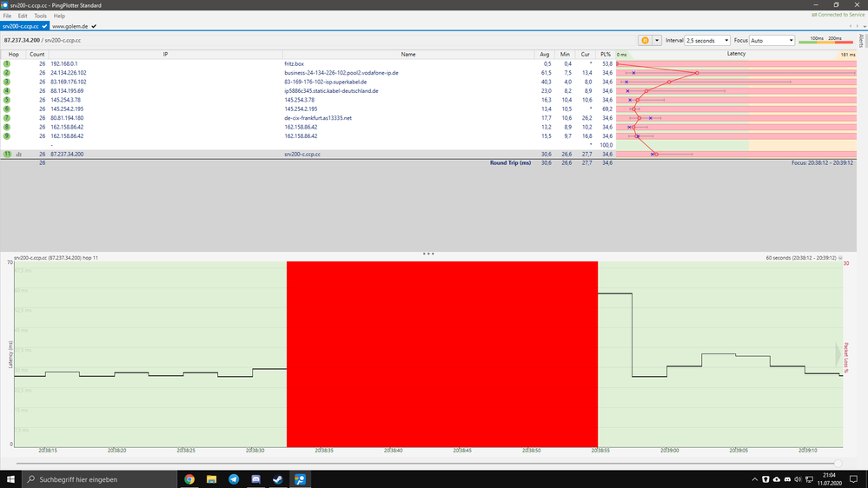
Task: Click the Latency graph column header
Action: [x=736, y=54]
